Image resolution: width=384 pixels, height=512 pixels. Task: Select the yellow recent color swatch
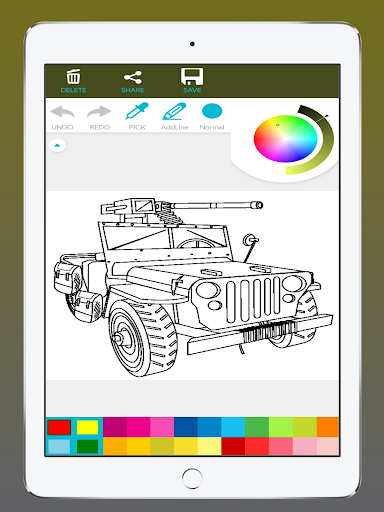87,427
